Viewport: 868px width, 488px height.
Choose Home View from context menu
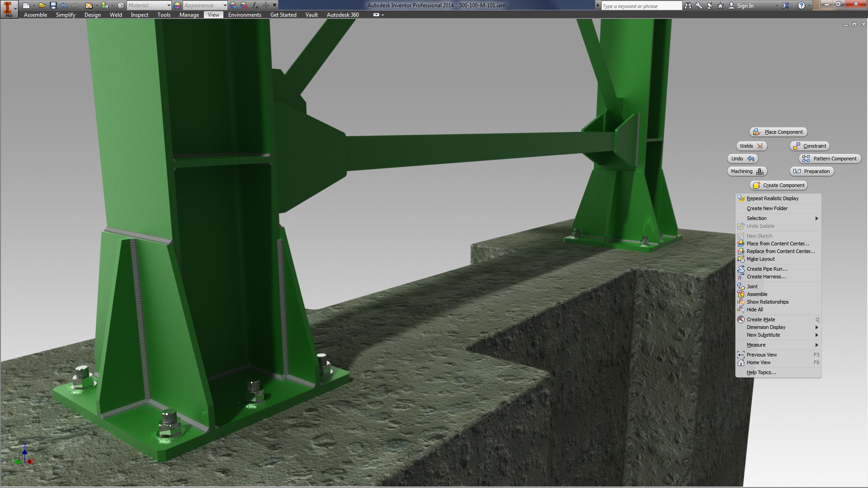click(759, 362)
